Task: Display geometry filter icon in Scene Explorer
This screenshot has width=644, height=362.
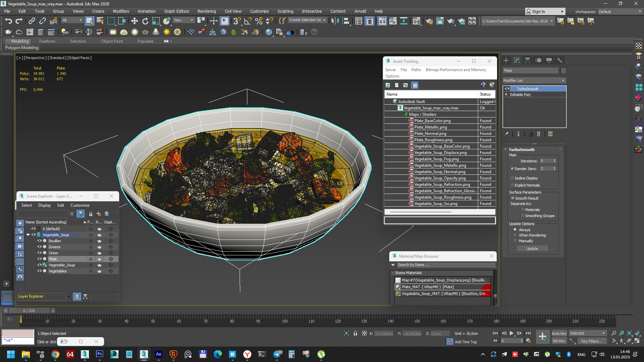Action: 20,223
